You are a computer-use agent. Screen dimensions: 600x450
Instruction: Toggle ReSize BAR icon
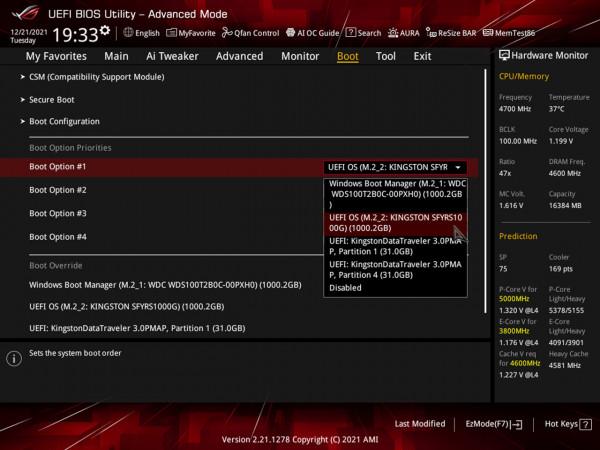[x=431, y=33]
